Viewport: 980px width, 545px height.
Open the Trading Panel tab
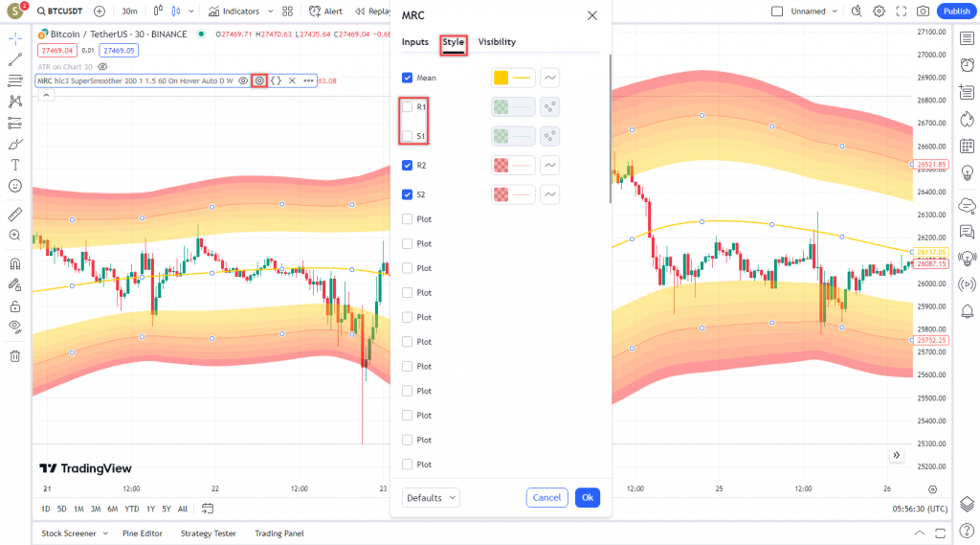click(x=278, y=534)
